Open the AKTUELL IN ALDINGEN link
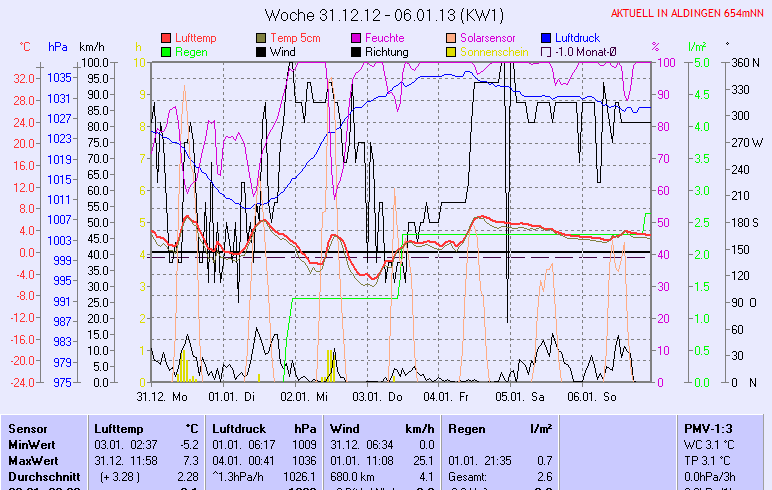This screenshot has width=772, height=490. click(x=689, y=14)
